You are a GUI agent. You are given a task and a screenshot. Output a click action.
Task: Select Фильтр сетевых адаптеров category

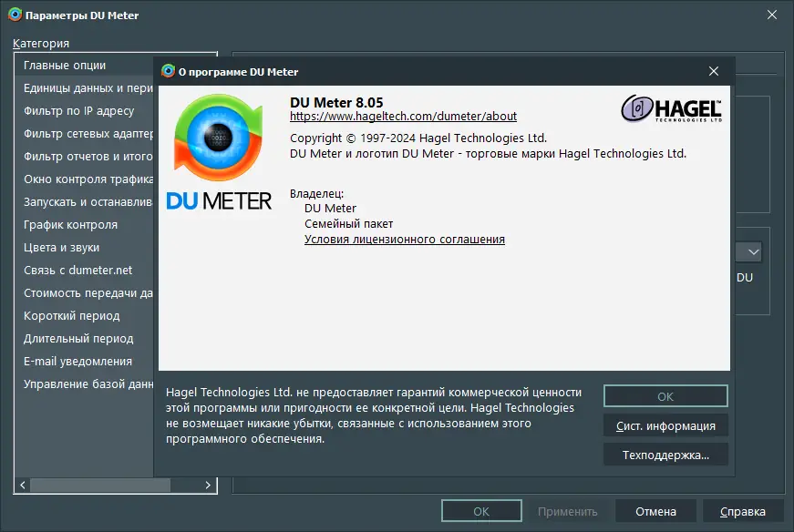point(84,134)
